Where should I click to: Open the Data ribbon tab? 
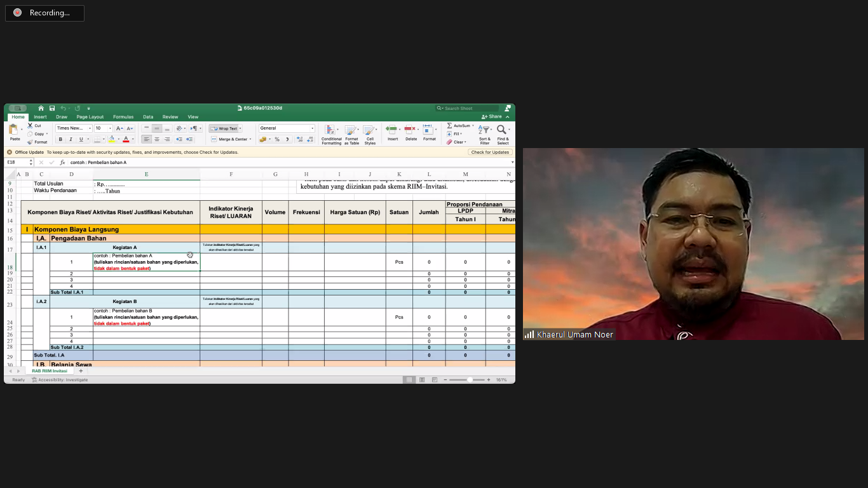[148, 117]
